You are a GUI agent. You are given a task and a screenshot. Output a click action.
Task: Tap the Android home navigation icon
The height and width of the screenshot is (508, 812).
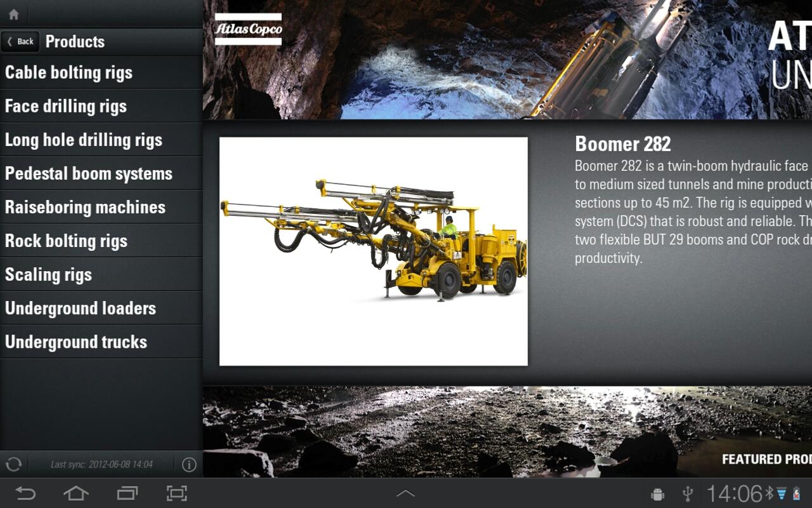pos(75,493)
